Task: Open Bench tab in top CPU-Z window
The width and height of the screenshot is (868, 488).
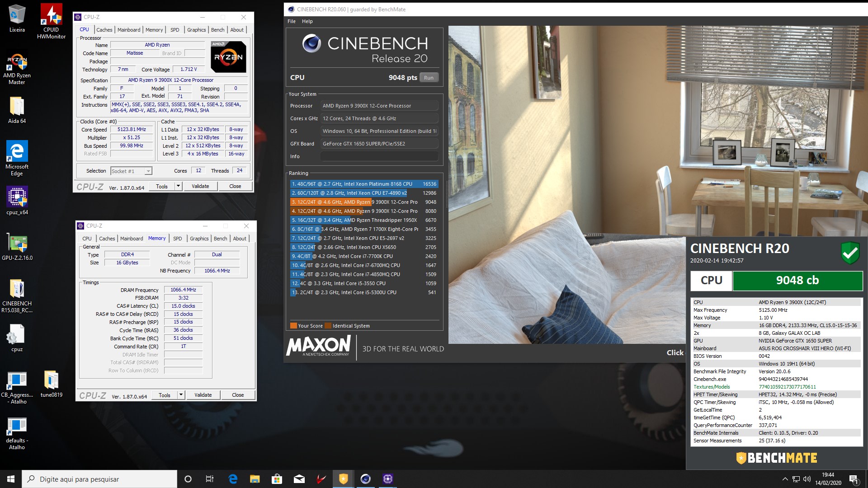Action: [x=217, y=30]
